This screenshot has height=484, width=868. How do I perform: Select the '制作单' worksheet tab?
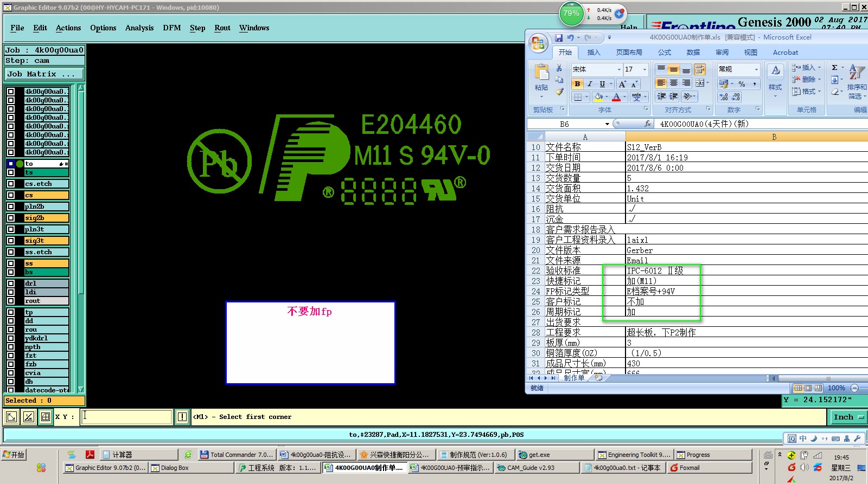coord(574,378)
